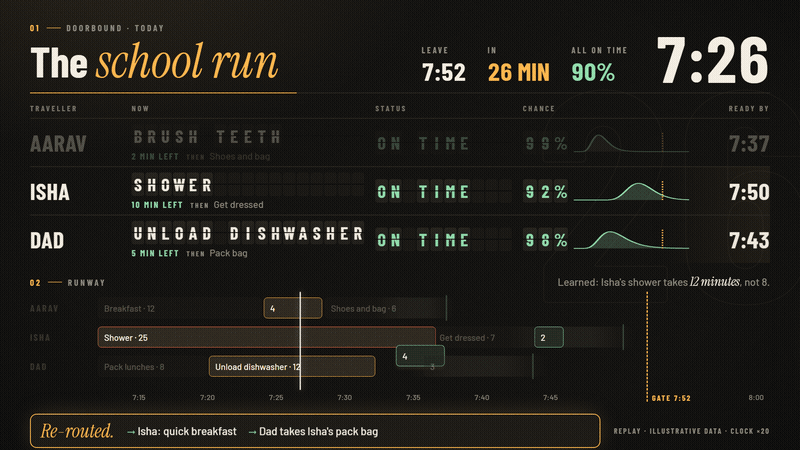Select Dad's 98% chance value

(x=546, y=241)
